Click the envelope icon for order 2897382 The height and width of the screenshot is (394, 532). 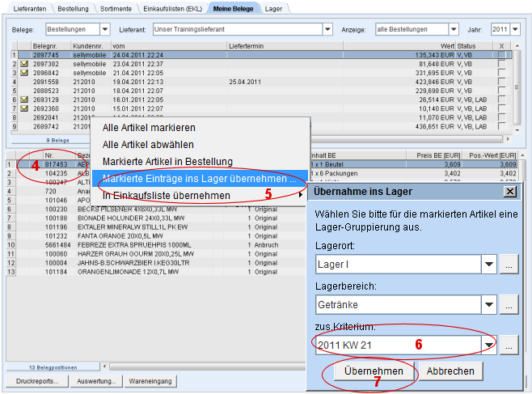tap(24, 63)
